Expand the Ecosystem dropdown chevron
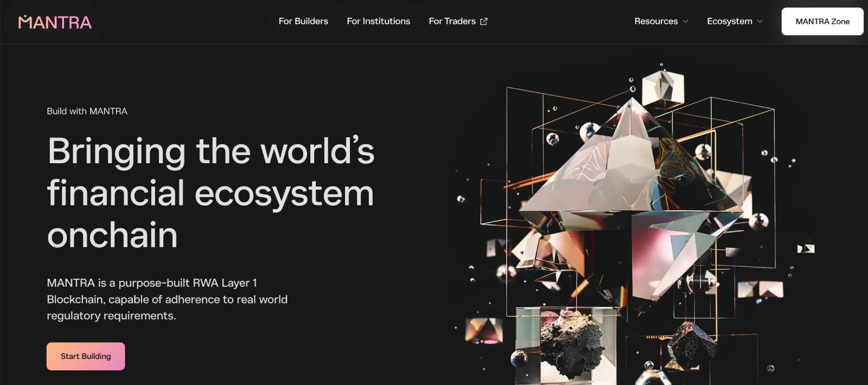Viewport: 868px width, 385px height. coord(760,22)
